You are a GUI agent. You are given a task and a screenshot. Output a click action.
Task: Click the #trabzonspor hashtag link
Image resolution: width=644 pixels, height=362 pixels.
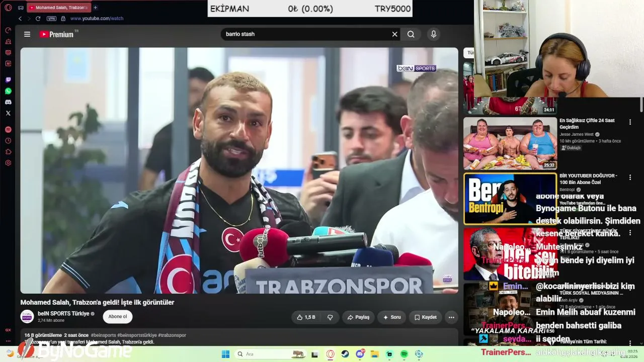[172, 335]
